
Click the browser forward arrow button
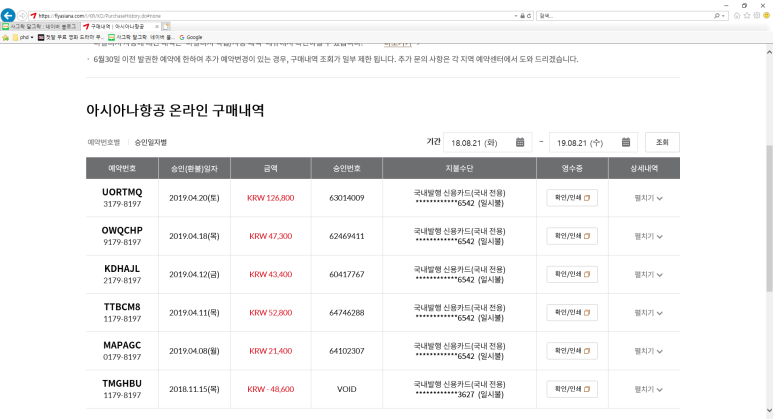pos(22,16)
